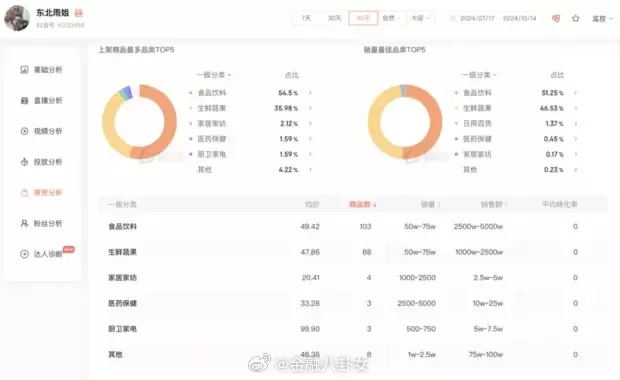The width and height of the screenshot is (620, 380).
Task: Click the star favorite icon
Action: pos(576,19)
